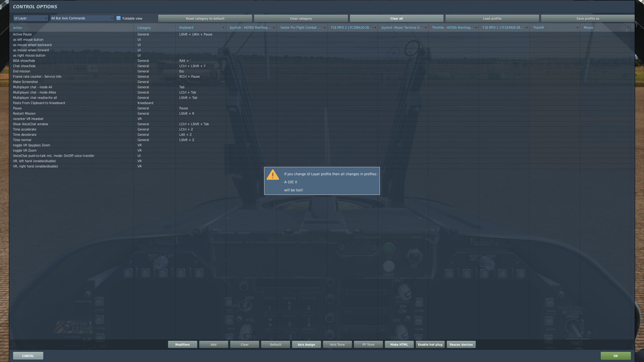Click the Clear all button
The image size is (644, 362).
click(396, 18)
